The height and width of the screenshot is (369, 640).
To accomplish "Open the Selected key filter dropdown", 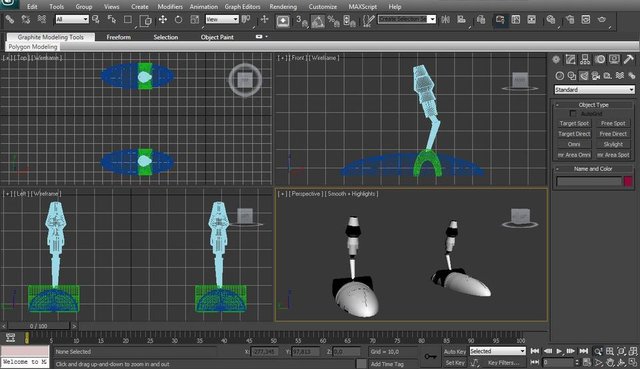I will [498, 351].
